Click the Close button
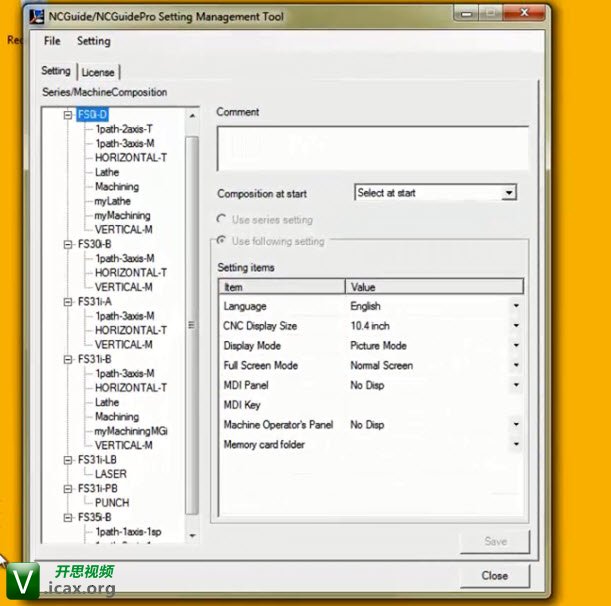611x606 pixels. (x=495, y=576)
